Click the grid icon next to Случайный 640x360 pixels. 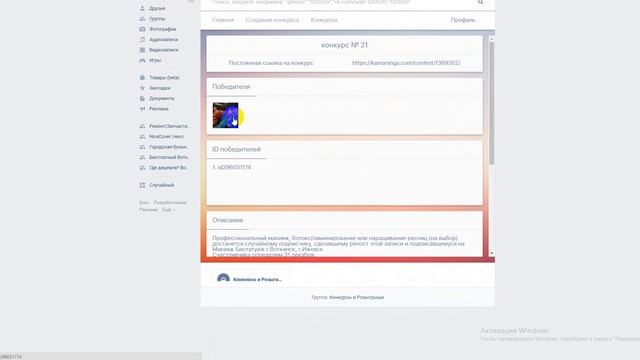142,185
